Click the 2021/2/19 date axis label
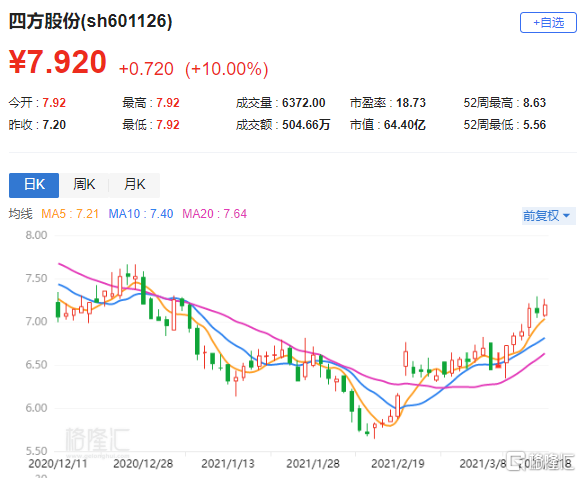Viewport: 581px width, 478px height. (398, 464)
